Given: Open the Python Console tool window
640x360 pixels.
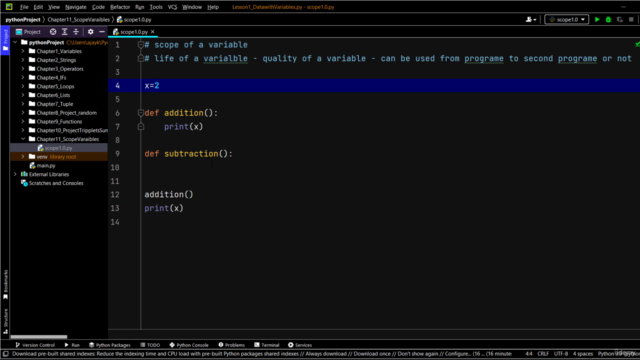Looking at the screenshot, I should tap(189, 345).
